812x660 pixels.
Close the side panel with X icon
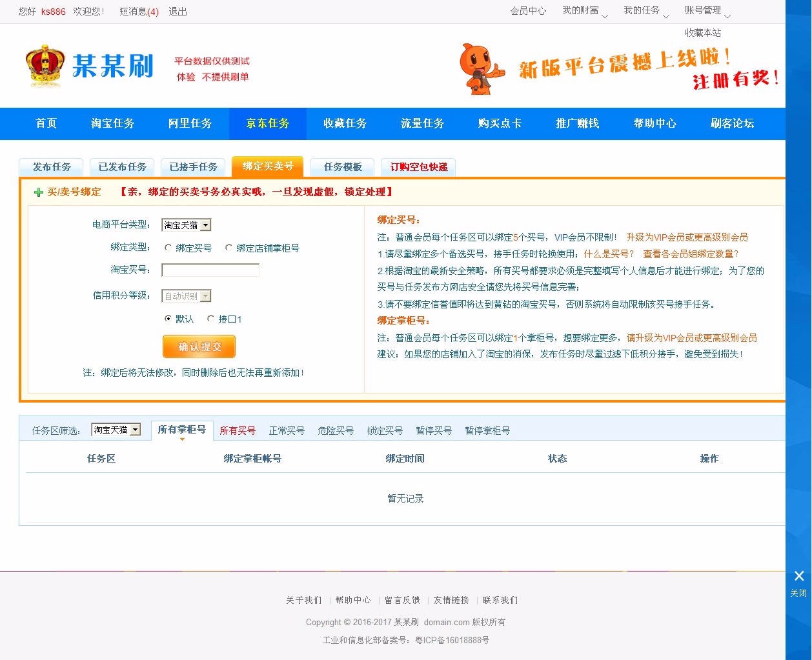coord(798,576)
